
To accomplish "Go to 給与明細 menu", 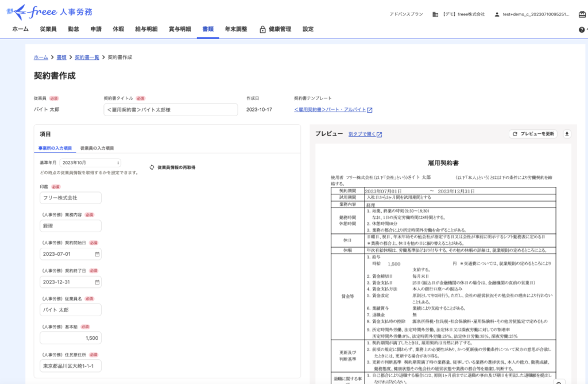I will (146, 29).
